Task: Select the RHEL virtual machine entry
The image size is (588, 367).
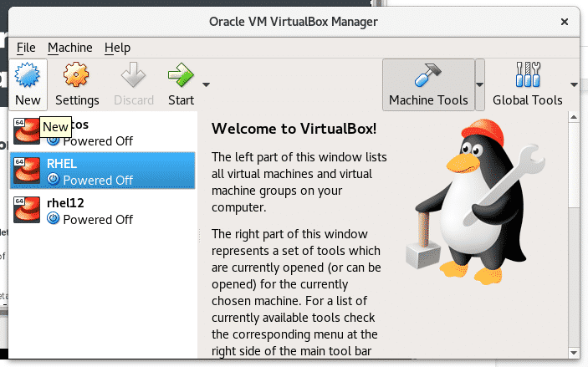Action: coord(103,171)
